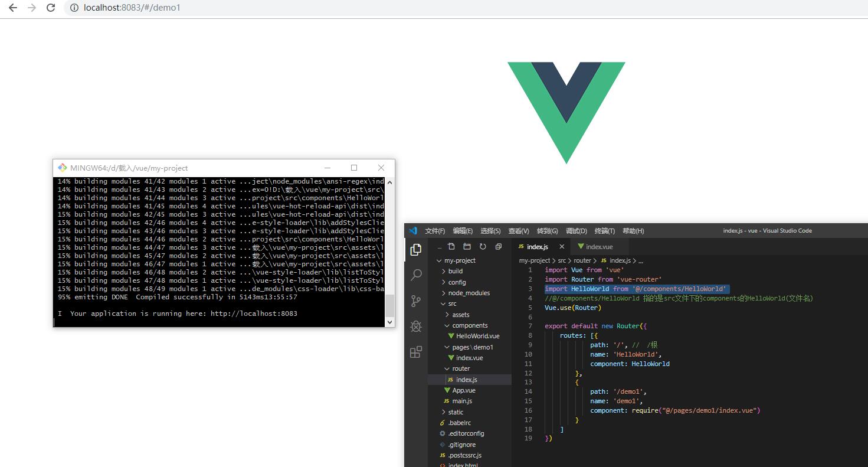The height and width of the screenshot is (467, 868).
Task: Refresh the Explorer file tree
Action: click(x=483, y=247)
